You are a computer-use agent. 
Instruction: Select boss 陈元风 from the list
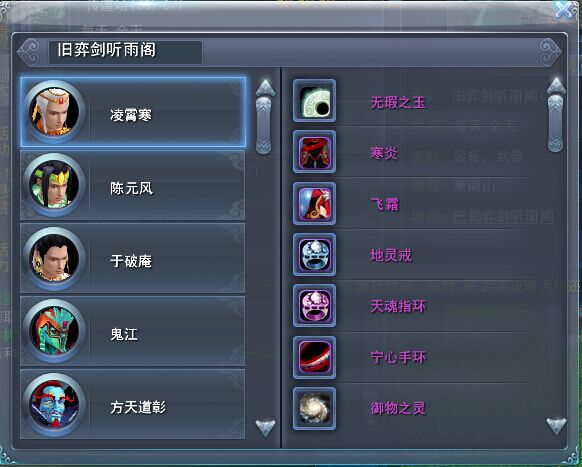tap(133, 186)
